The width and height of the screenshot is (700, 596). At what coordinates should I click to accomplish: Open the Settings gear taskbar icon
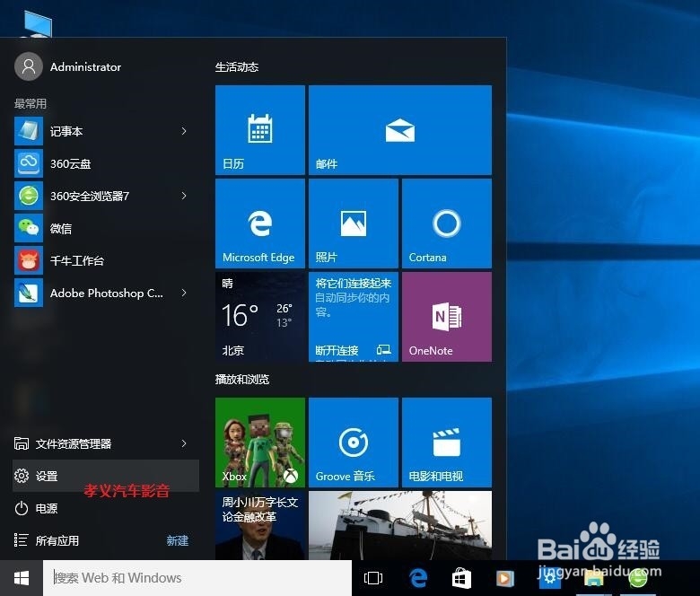click(549, 579)
